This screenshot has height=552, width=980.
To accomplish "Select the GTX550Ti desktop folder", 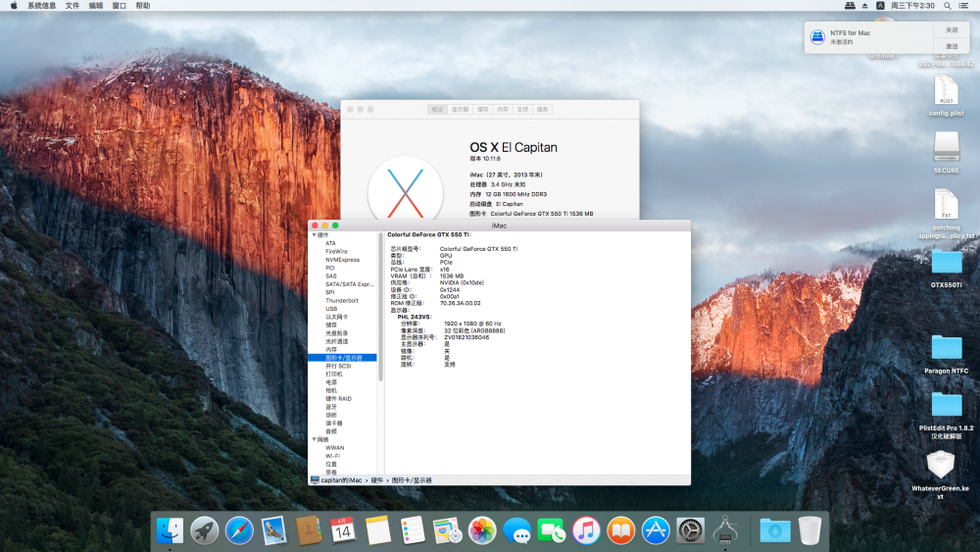I will click(946, 269).
